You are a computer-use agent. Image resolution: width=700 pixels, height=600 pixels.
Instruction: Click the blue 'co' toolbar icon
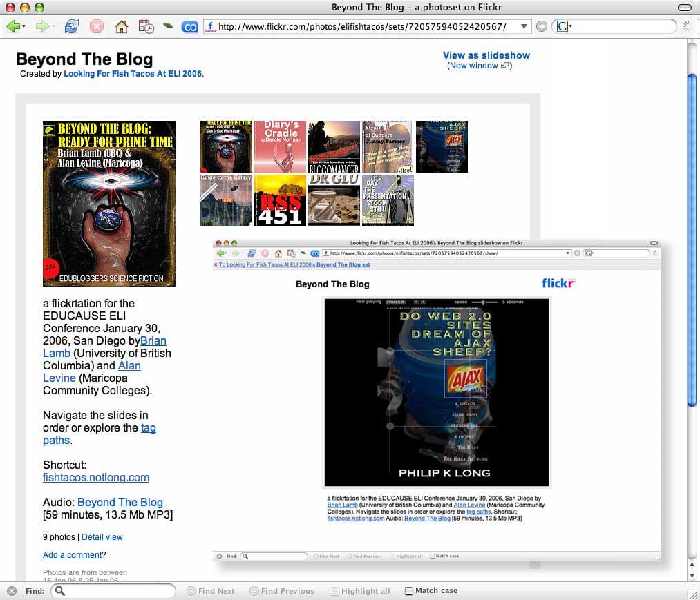(x=190, y=27)
